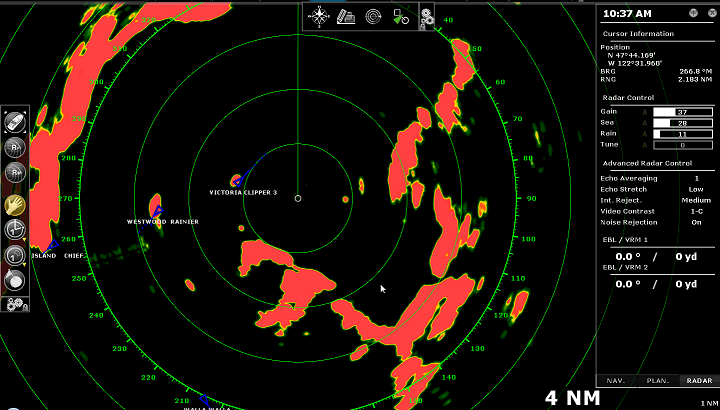Click the VICTORIA CLIPPER 3 target label
720x410 pixels.
pyautogui.click(x=243, y=192)
